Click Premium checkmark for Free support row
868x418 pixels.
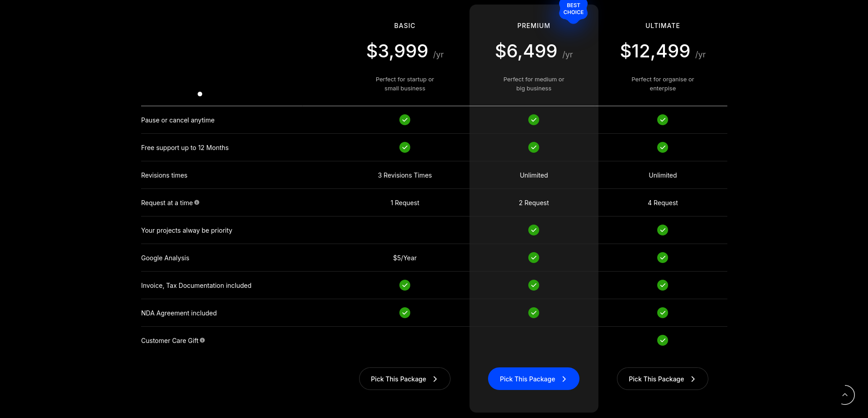click(x=534, y=147)
